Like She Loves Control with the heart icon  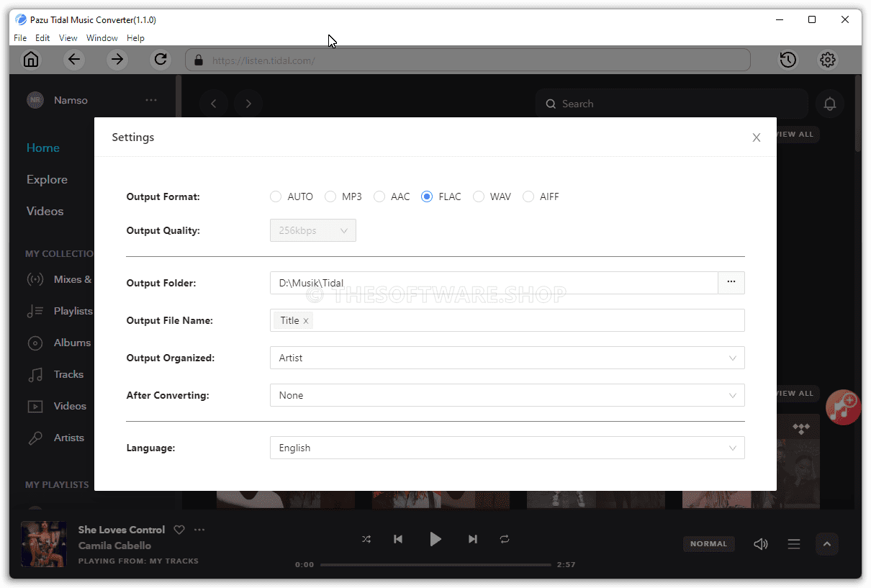[x=179, y=530]
